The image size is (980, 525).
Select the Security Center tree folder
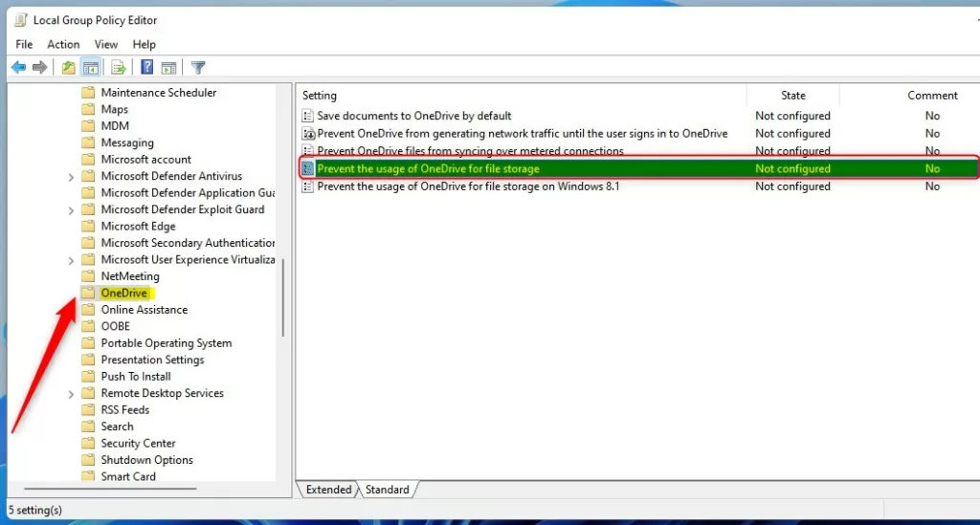138,443
